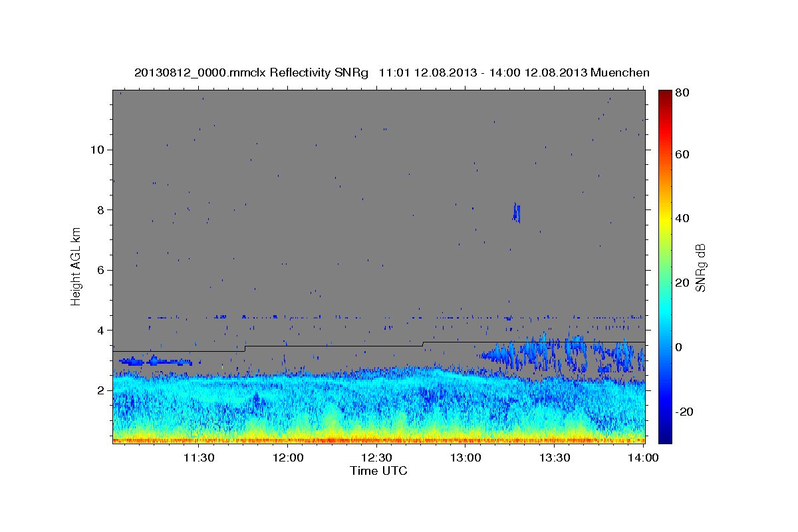Click the height tick label 6
Screen dimensions: 798x532
(x=100, y=270)
